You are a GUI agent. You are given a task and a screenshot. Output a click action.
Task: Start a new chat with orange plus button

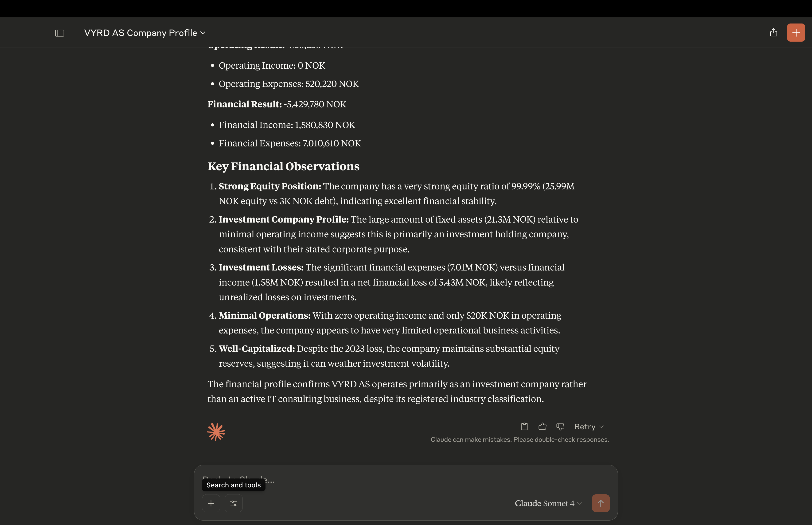pyautogui.click(x=796, y=33)
